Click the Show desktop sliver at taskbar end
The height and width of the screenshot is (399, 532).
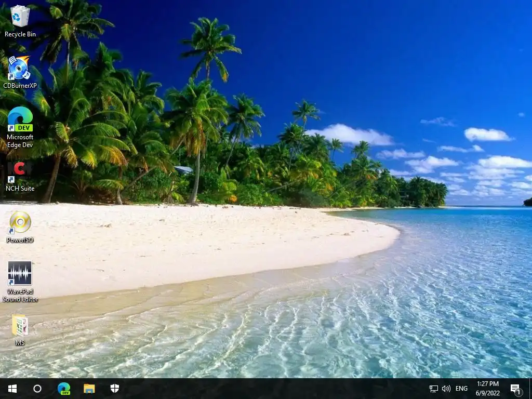(530, 389)
